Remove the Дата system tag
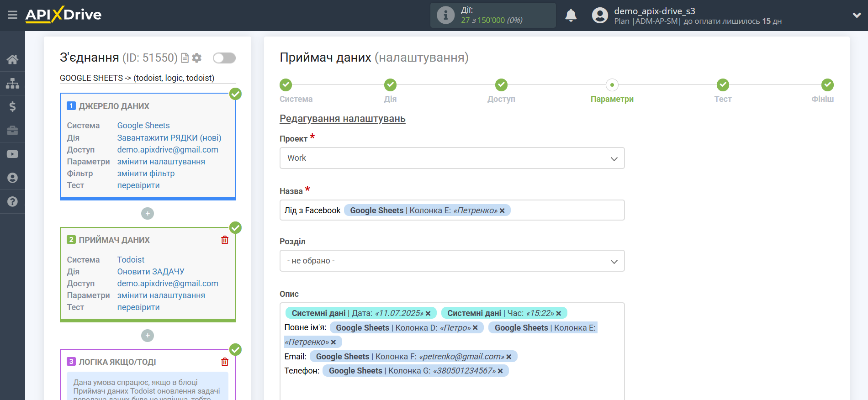 coord(428,313)
